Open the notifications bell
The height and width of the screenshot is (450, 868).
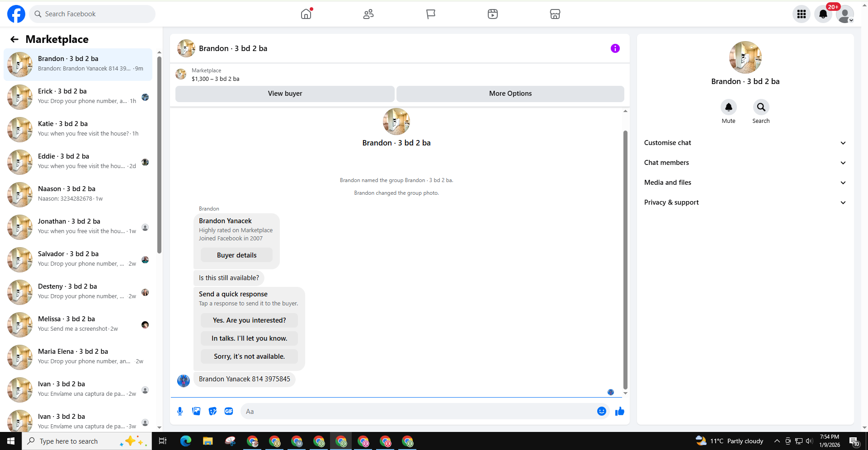tap(823, 14)
